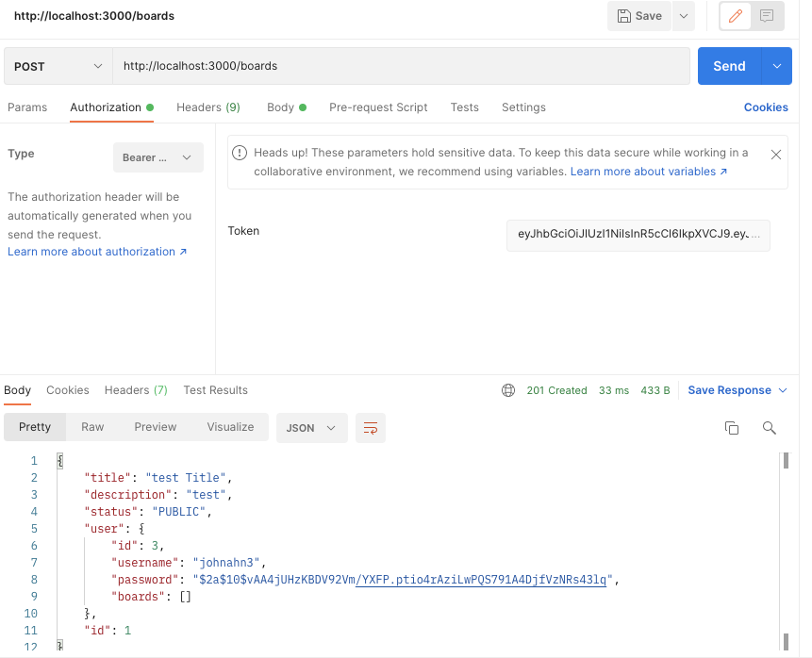Select the response Body tab

tap(18, 390)
